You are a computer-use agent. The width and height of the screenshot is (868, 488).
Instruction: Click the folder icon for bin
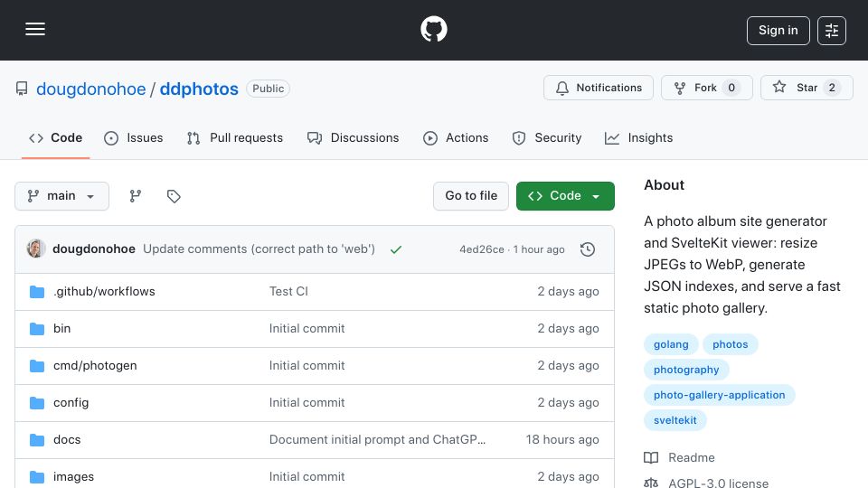37,329
